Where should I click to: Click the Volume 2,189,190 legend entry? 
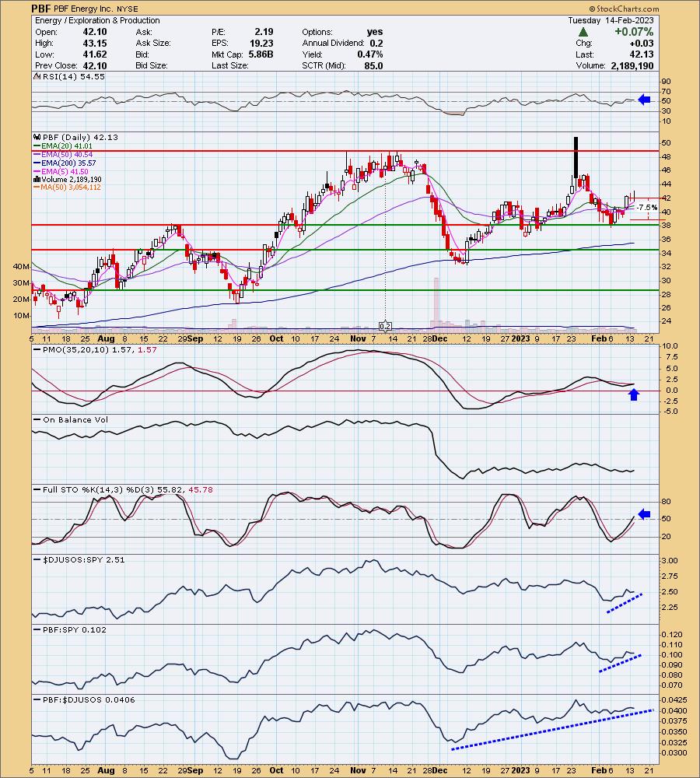[68, 179]
